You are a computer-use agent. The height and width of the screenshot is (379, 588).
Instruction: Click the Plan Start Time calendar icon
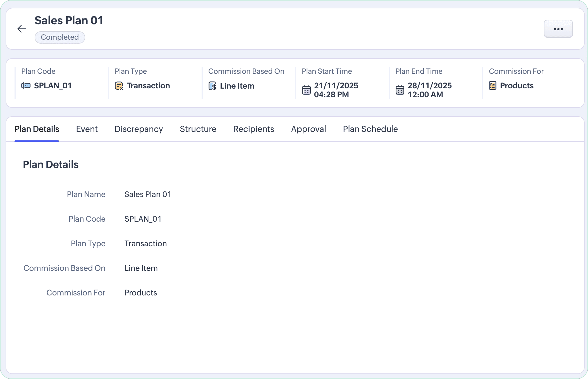pos(306,90)
